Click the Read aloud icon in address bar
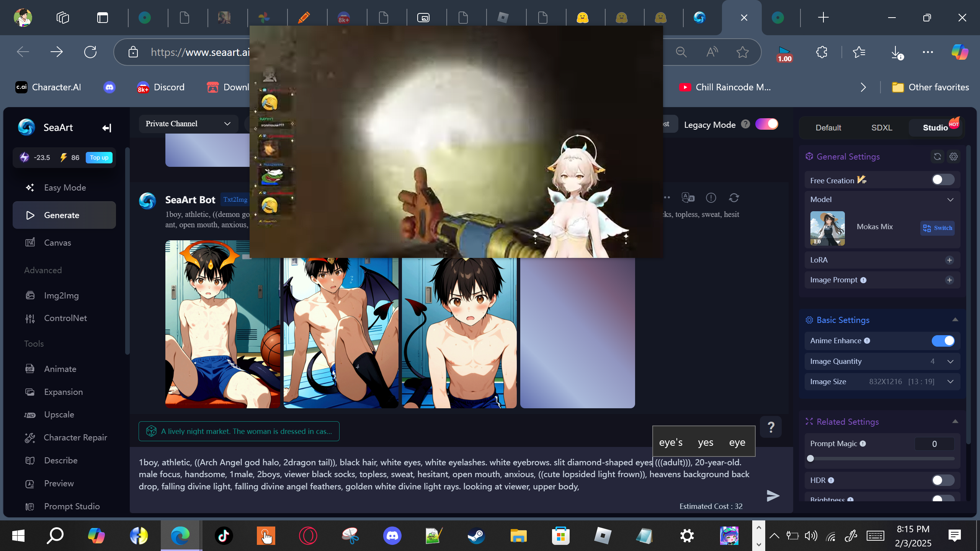The height and width of the screenshot is (551, 980). coord(712,52)
